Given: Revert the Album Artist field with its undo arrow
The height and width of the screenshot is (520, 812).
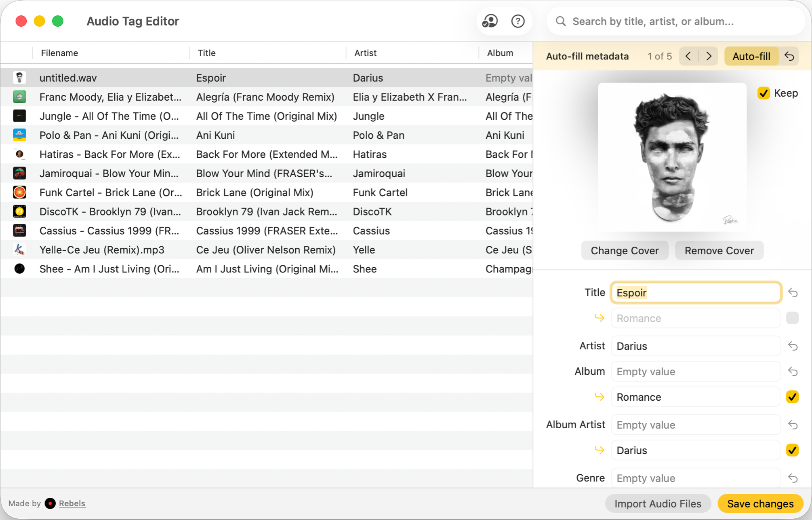Looking at the screenshot, I should [x=793, y=425].
